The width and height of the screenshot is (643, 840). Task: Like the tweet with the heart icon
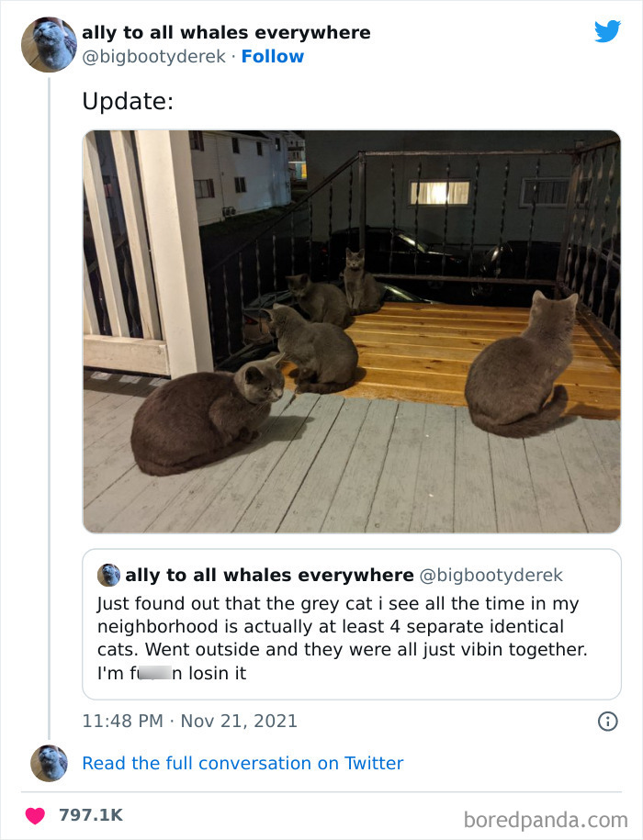click(x=36, y=815)
